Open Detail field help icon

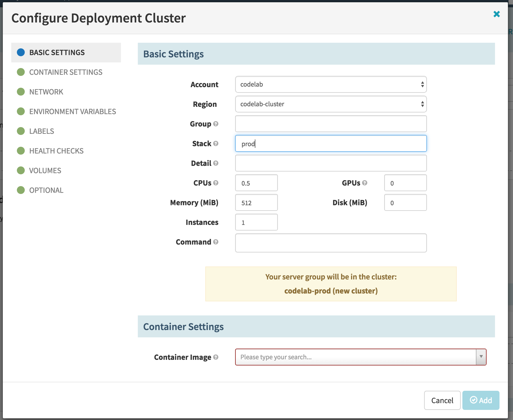[x=216, y=163]
